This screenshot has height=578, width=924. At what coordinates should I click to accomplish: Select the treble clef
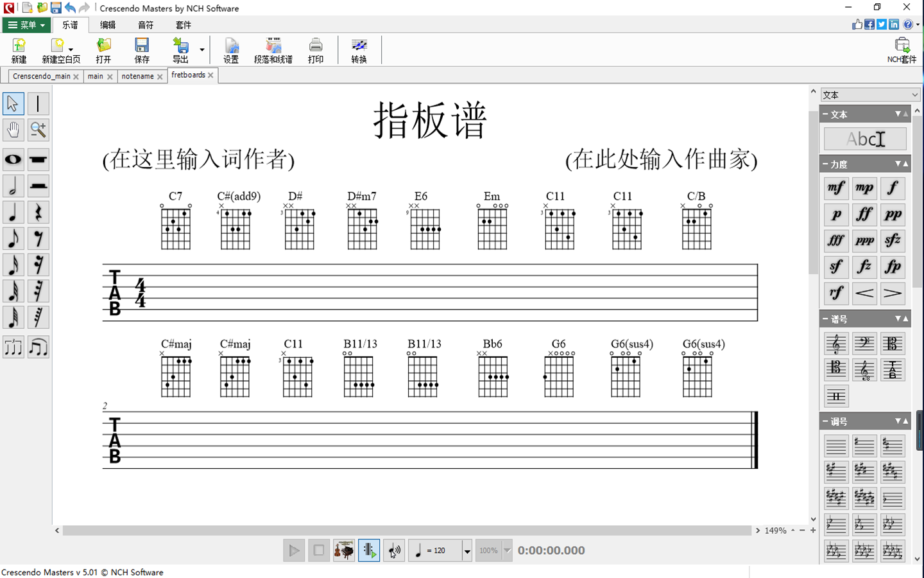click(836, 344)
